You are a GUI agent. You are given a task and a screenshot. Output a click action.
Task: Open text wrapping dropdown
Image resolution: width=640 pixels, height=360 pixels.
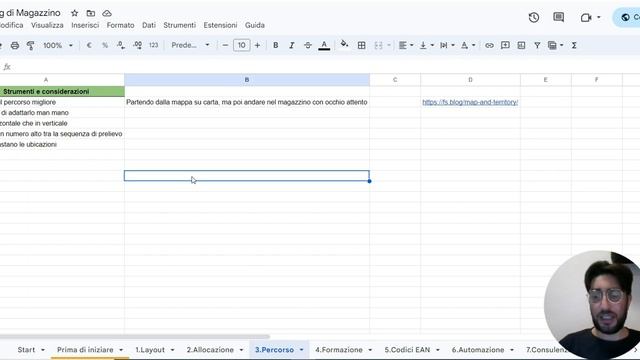tap(447, 45)
